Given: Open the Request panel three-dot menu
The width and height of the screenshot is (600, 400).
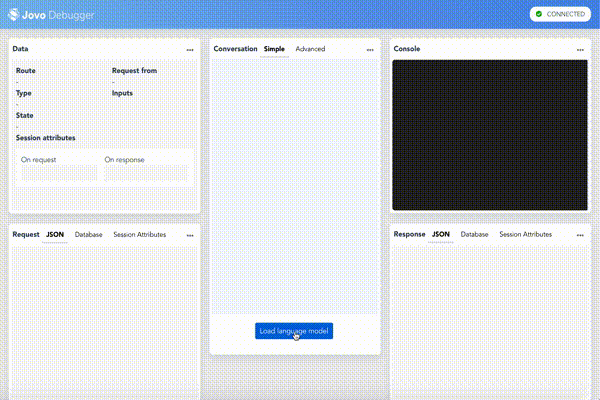Looking at the screenshot, I should [x=190, y=235].
